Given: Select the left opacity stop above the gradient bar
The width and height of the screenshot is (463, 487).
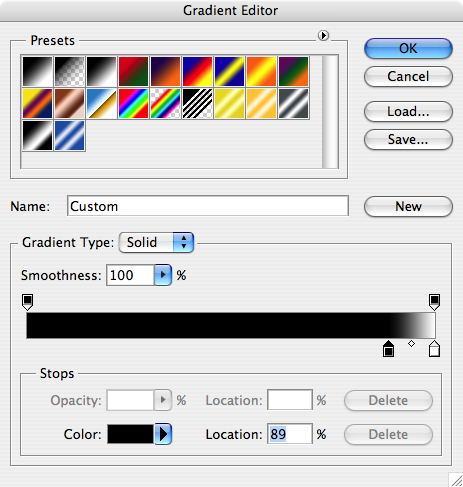Looking at the screenshot, I should [27, 302].
